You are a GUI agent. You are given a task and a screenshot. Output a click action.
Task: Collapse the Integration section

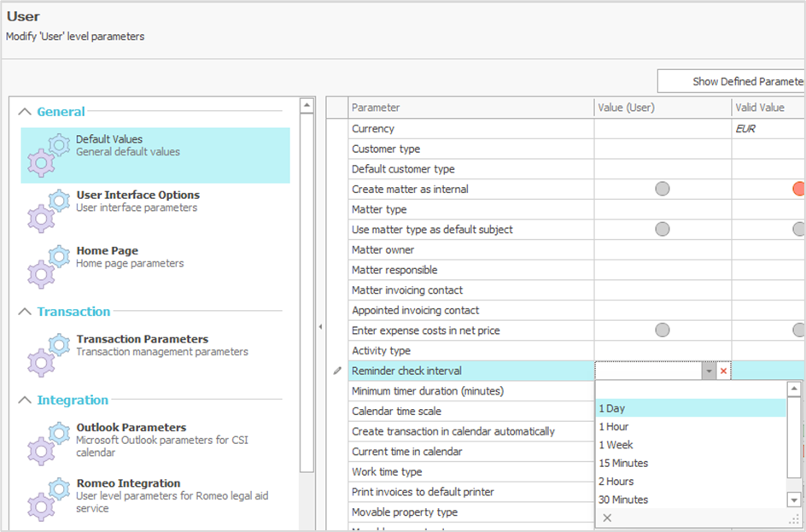tap(26, 400)
